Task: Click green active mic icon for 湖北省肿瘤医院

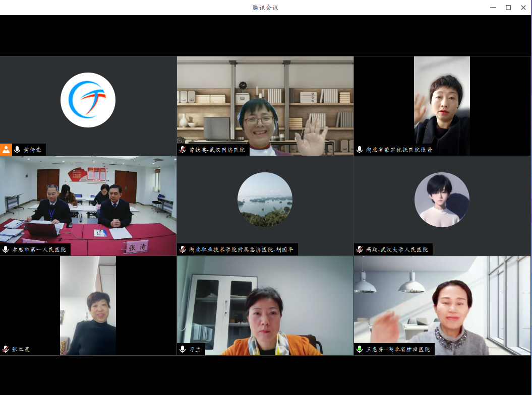Action: pyautogui.click(x=360, y=349)
